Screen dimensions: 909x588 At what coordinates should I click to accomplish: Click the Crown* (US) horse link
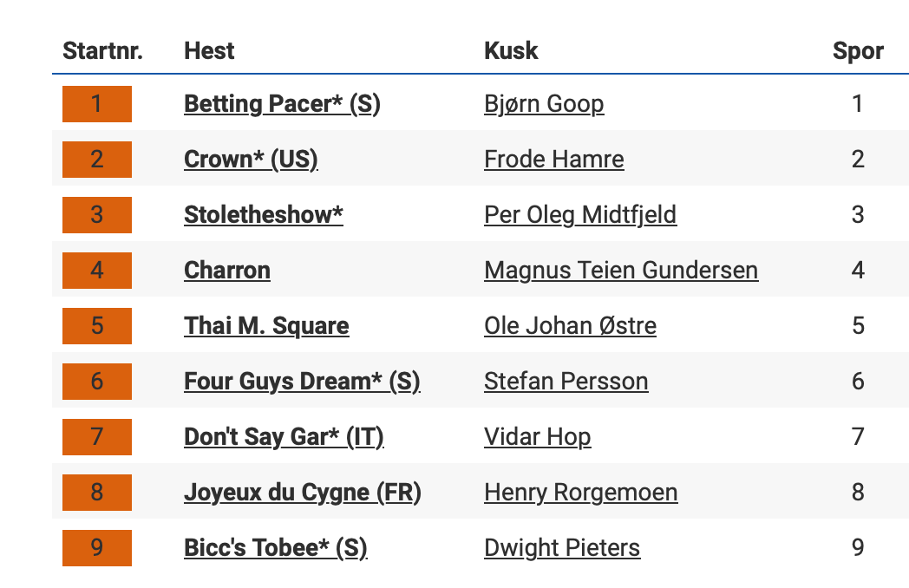[x=251, y=160]
